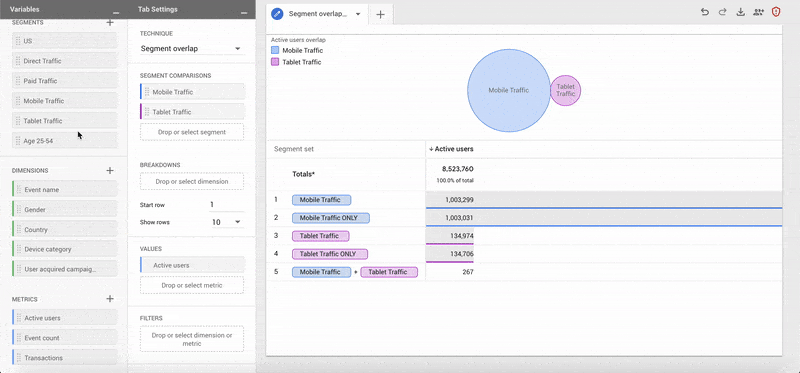Viewport: 800px width, 373px height.
Task: Click Drop or select dimension box
Action: coord(192,181)
